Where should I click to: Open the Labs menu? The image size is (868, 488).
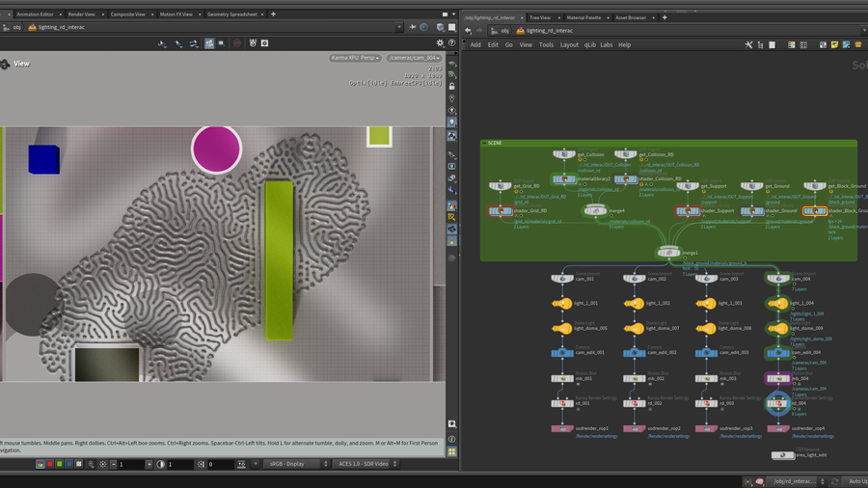coord(607,44)
